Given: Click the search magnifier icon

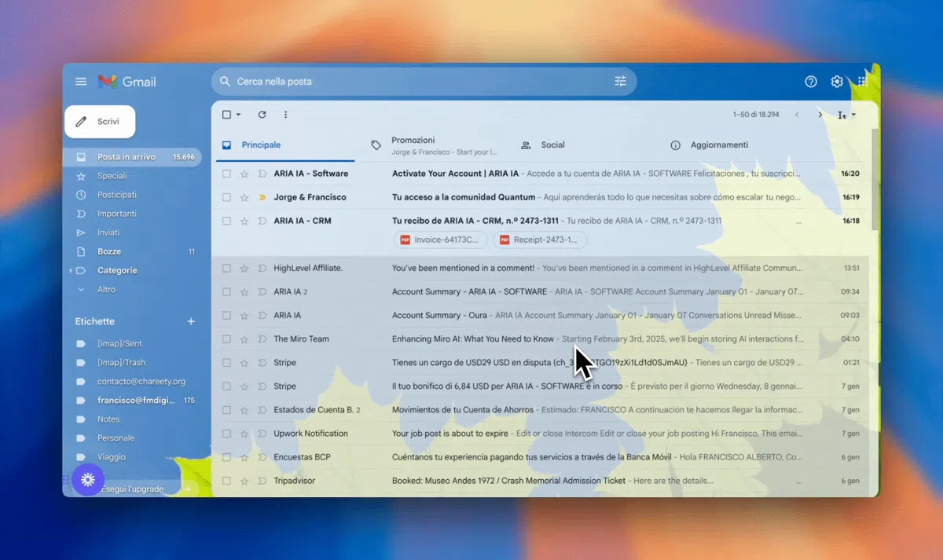Looking at the screenshot, I should point(225,82).
